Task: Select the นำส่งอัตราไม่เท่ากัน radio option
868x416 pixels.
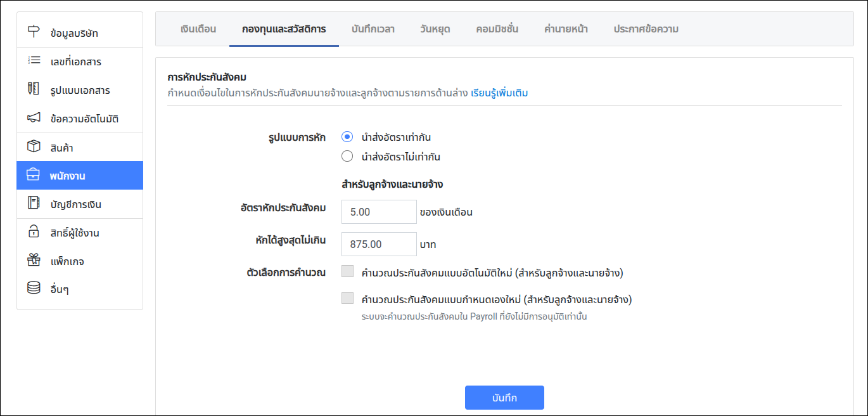Action: point(347,157)
